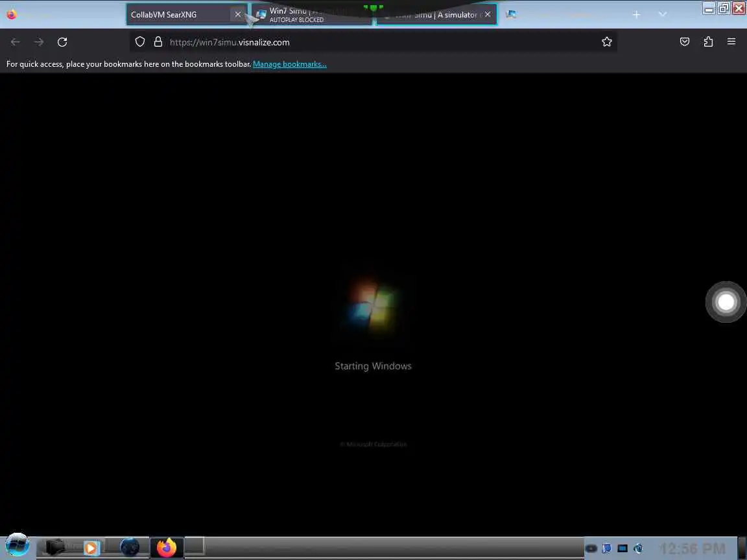
Task: Switch to Win7 Simu autoplay blocked tab
Action: click(312, 15)
